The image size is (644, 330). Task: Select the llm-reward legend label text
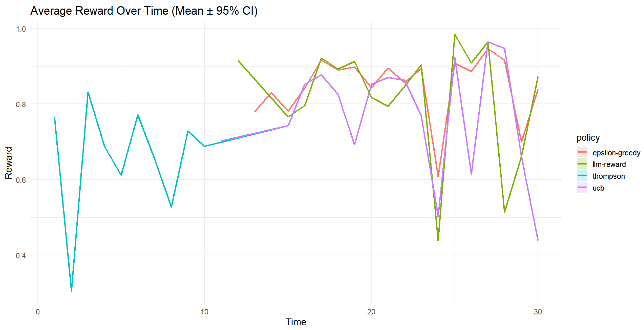[x=609, y=164]
